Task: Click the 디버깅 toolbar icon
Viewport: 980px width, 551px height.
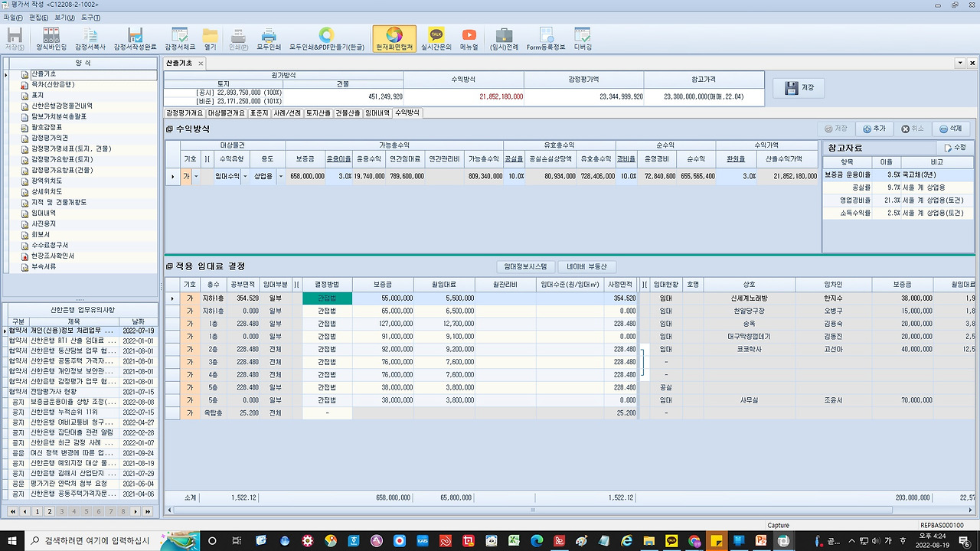Action: pos(583,39)
